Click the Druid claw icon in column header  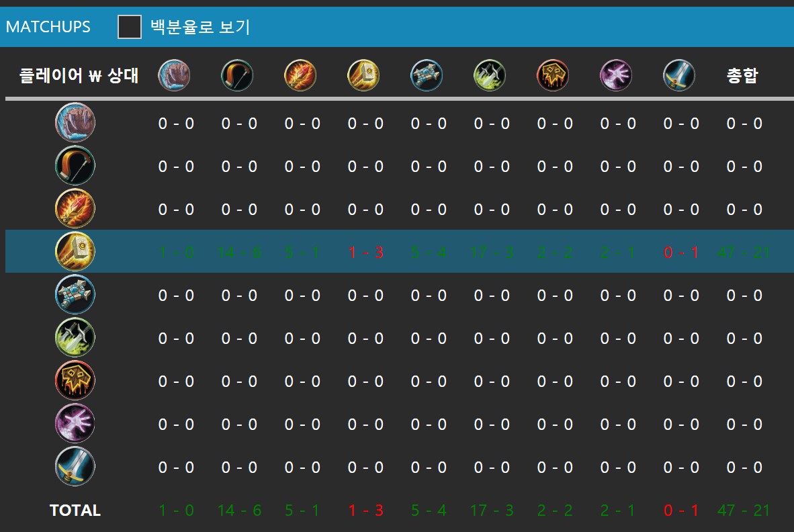[x=174, y=75]
